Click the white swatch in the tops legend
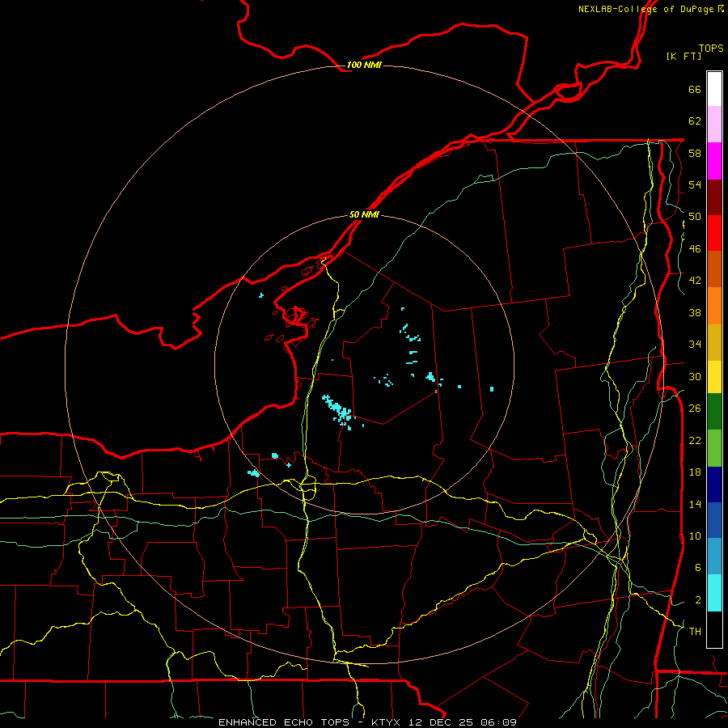 tap(714, 89)
